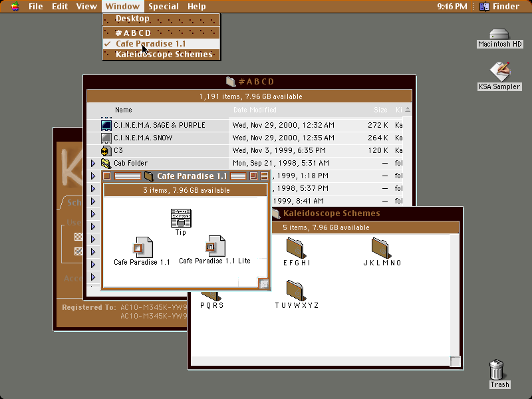532x399 pixels.
Task: Open the Help menu
Action: pyautogui.click(x=196, y=7)
